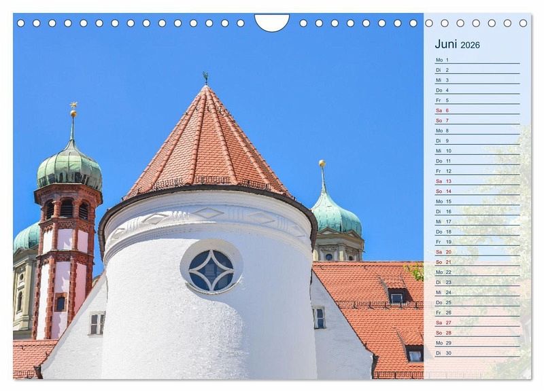Select the So 21 date entry
544x392 pixels.
(477, 262)
